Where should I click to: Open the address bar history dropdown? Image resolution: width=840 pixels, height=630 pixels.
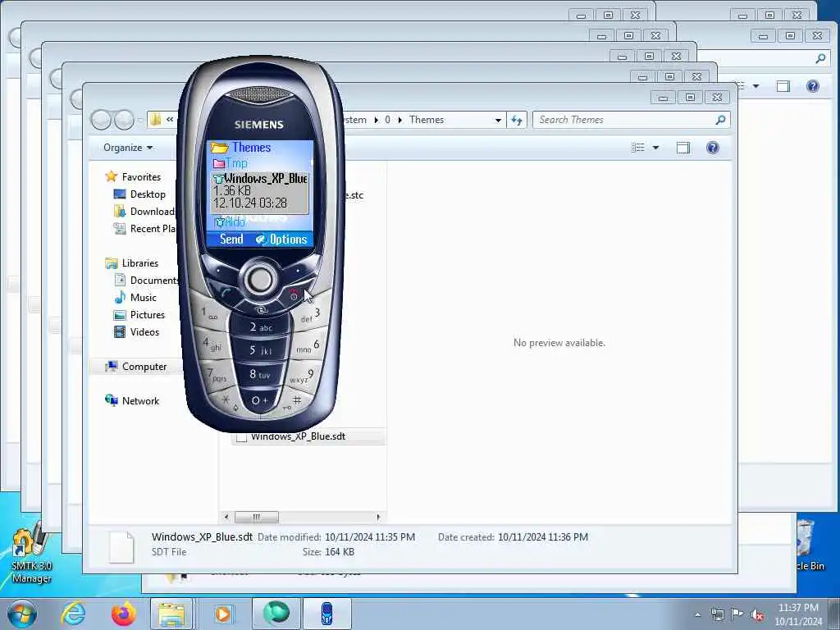coord(498,120)
